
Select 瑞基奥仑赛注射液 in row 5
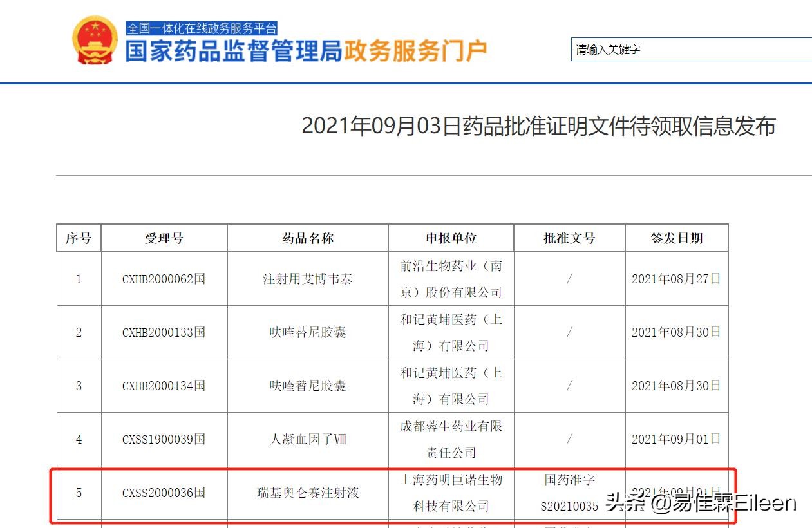point(307,493)
